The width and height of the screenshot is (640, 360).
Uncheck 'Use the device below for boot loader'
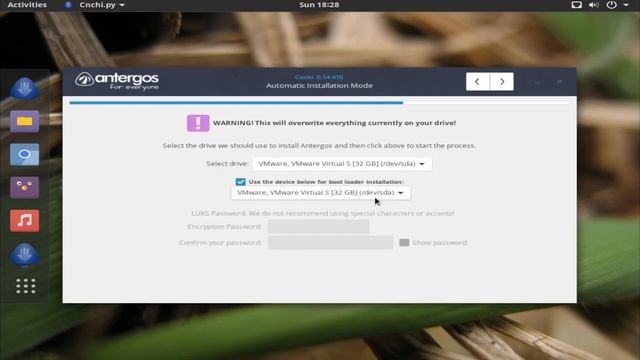[240, 182]
